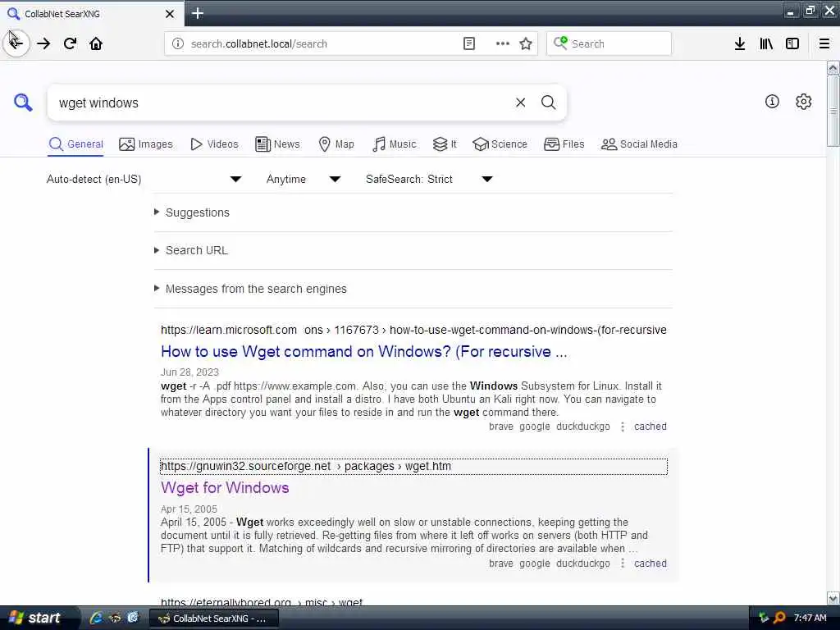Click the learn.microsoft.com result URL
840x630 pixels.
point(413,330)
